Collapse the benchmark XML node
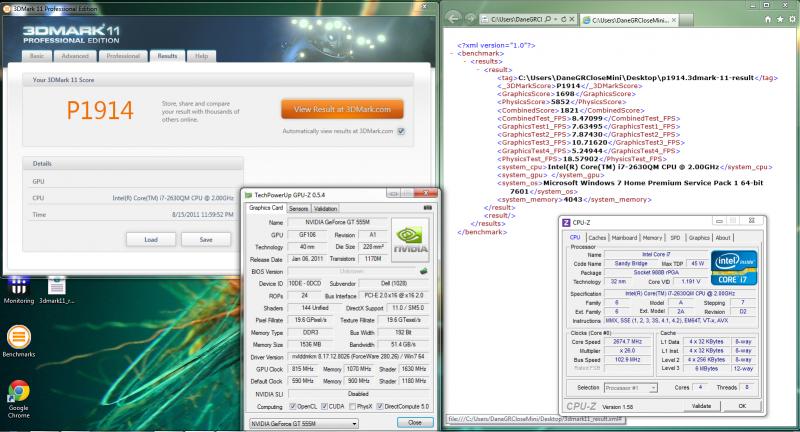The width and height of the screenshot is (800, 432). coord(452,54)
